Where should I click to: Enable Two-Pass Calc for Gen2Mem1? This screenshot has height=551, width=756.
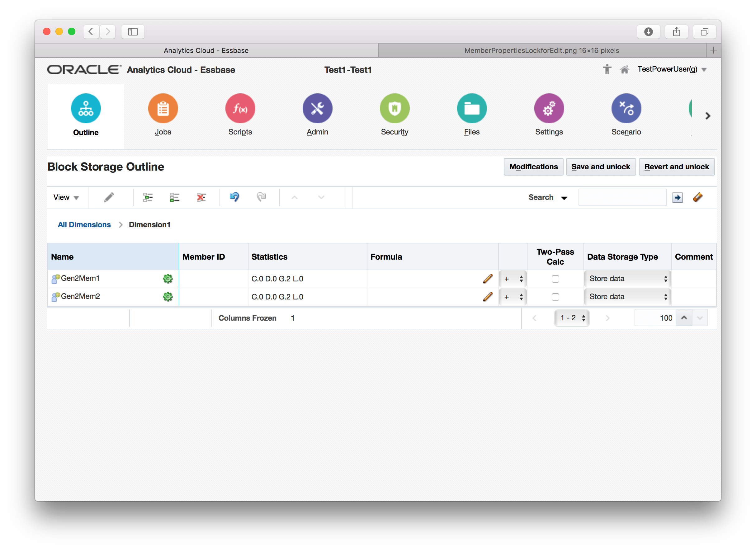tap(555, 279)
